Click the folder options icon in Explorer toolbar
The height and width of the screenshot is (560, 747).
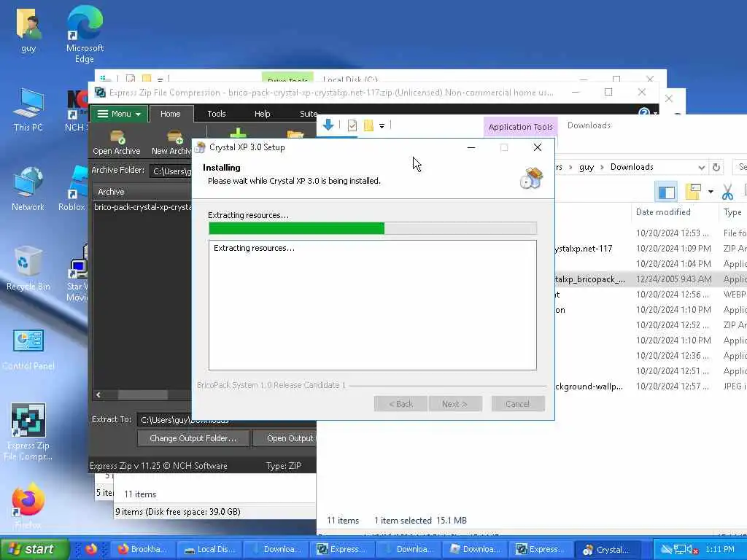click(693, 192)
